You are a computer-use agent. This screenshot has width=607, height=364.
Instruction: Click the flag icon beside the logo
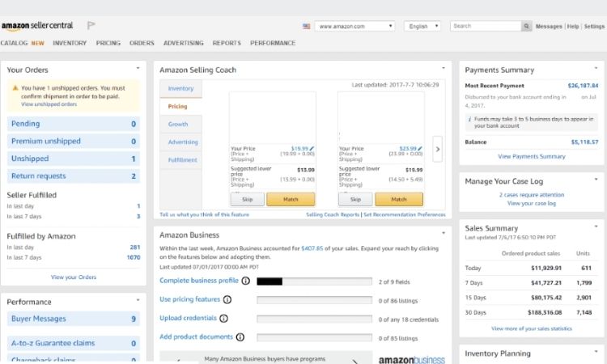91,26
